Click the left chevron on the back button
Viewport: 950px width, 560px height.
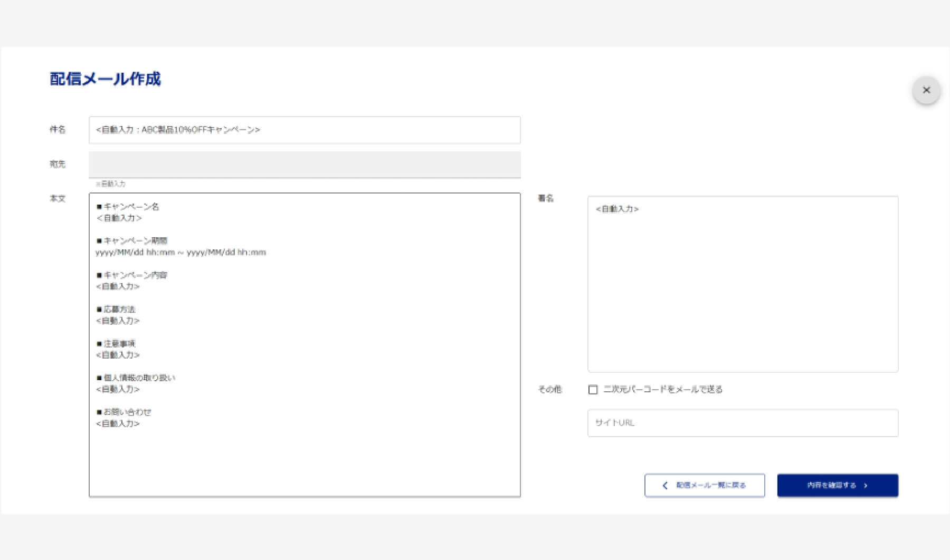[x=665, y=485]
